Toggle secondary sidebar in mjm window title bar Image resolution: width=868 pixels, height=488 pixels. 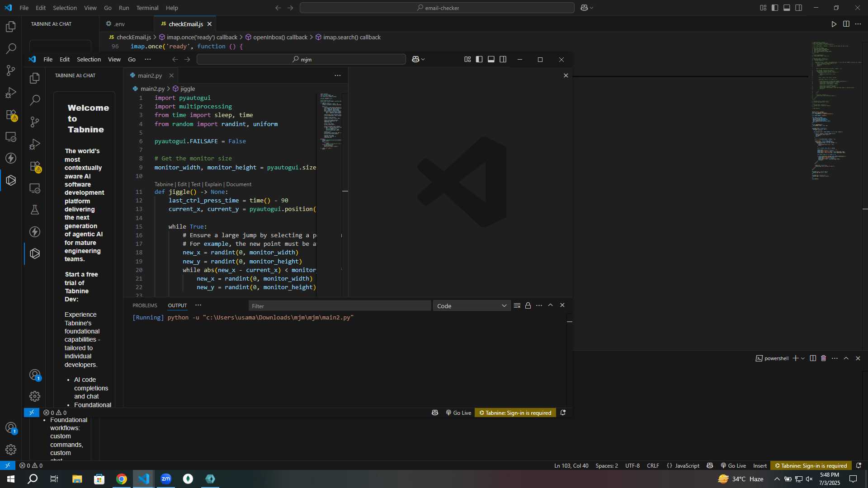click(x=503, y=59)
